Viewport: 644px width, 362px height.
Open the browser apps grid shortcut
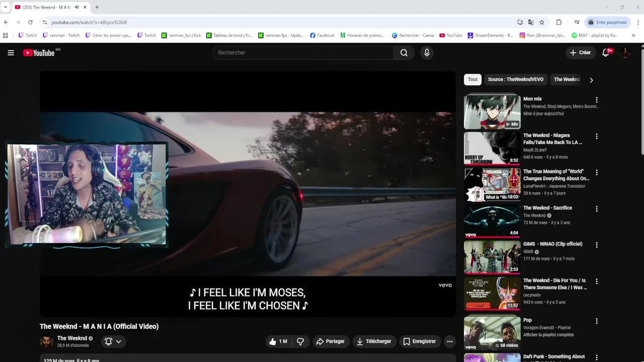[6, 35]
